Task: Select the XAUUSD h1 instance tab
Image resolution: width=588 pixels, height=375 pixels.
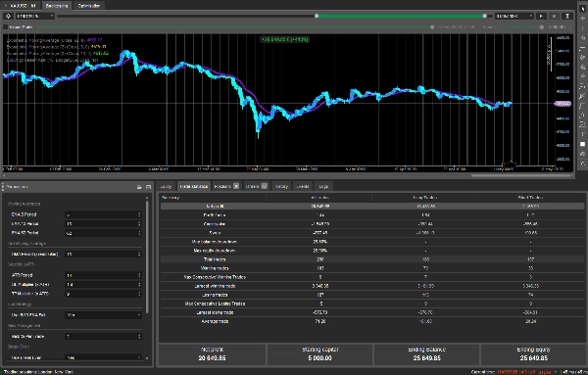Action: click(21, 6)
